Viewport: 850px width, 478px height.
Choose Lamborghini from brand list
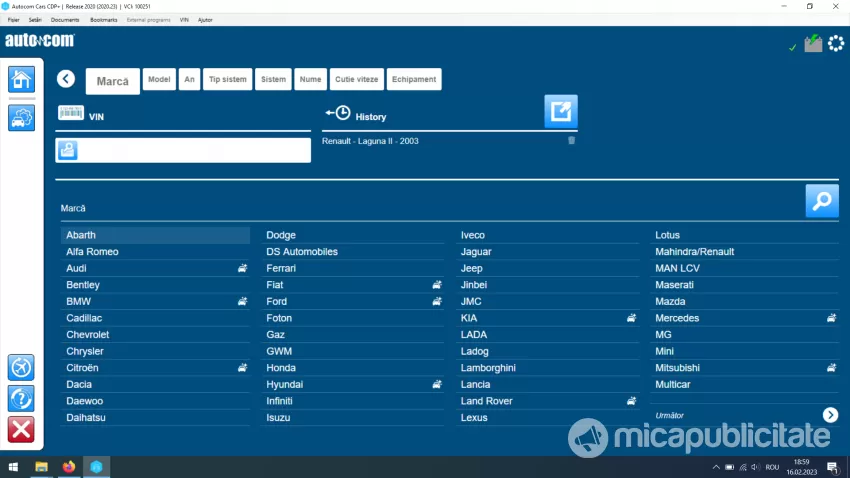[x=548, y=368]
